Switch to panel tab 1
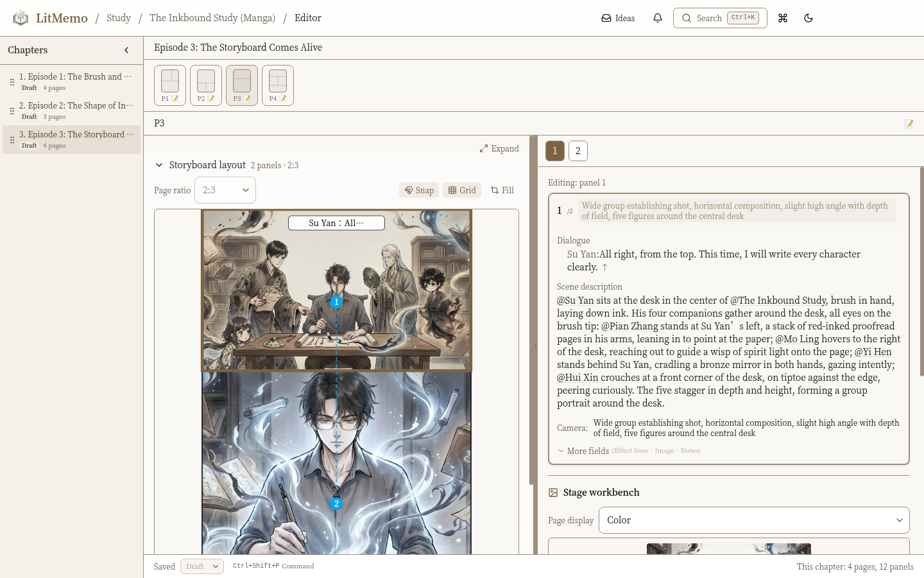Image resolution: width=924 pixels, height=578 pixels. (x=555, y=151)
